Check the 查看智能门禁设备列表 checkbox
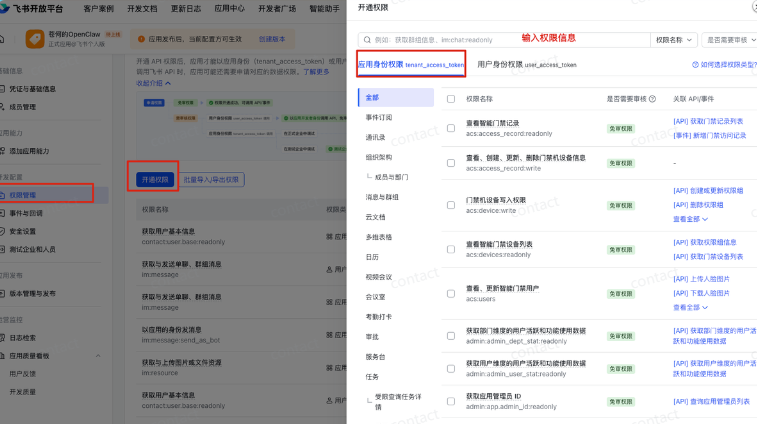 451,249
